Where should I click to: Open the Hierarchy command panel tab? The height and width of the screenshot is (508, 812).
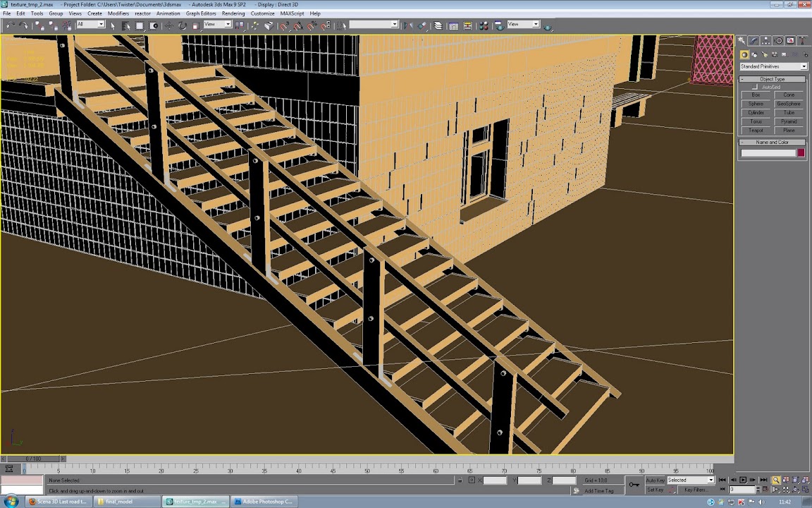point(766,41)
